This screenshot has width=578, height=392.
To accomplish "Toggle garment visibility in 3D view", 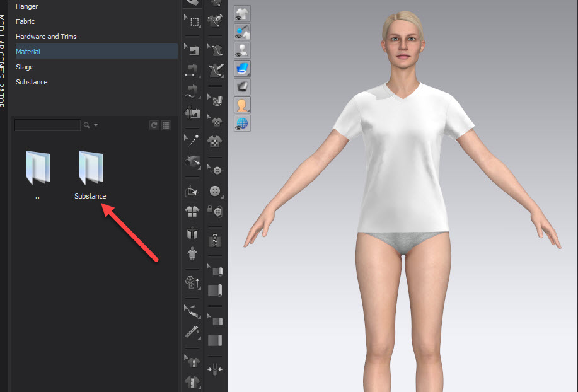I will tap(243, 14).
